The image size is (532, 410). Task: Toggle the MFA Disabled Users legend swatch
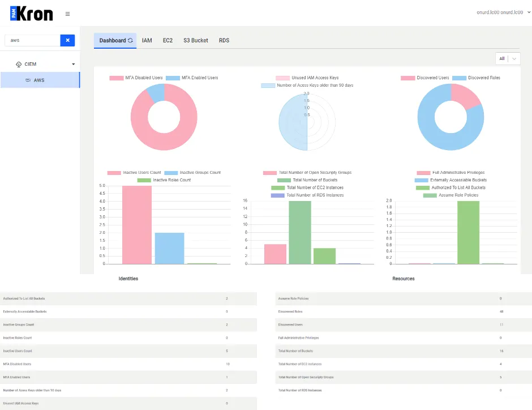click(x=117, y=78)
